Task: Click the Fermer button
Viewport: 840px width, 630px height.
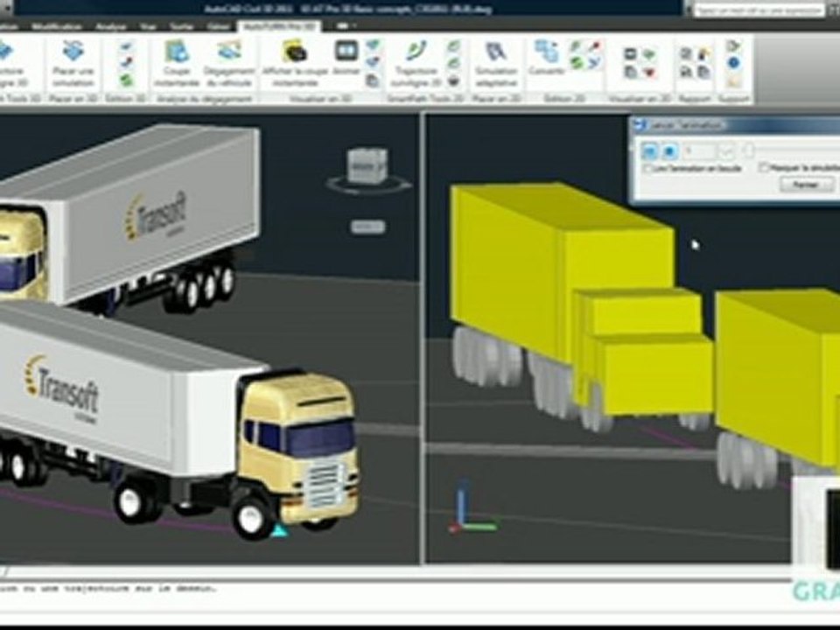Action: click(x=807, y=185)
